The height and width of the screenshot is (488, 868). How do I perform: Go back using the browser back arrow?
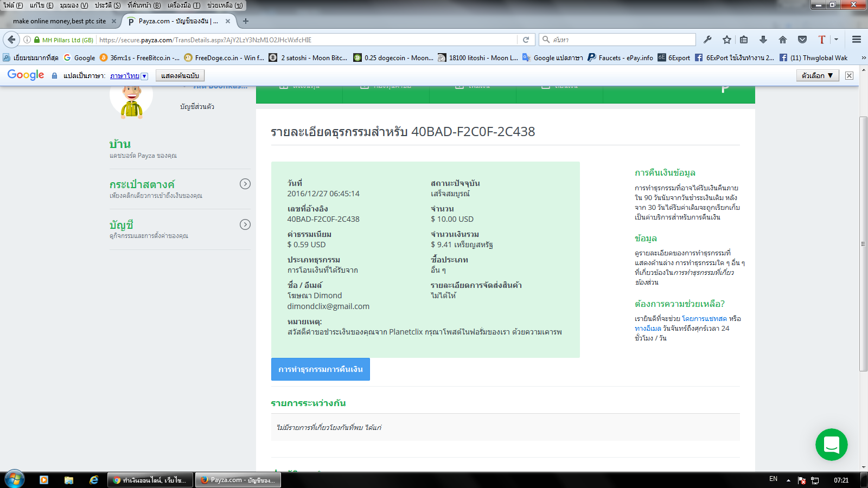pos(11,40)
